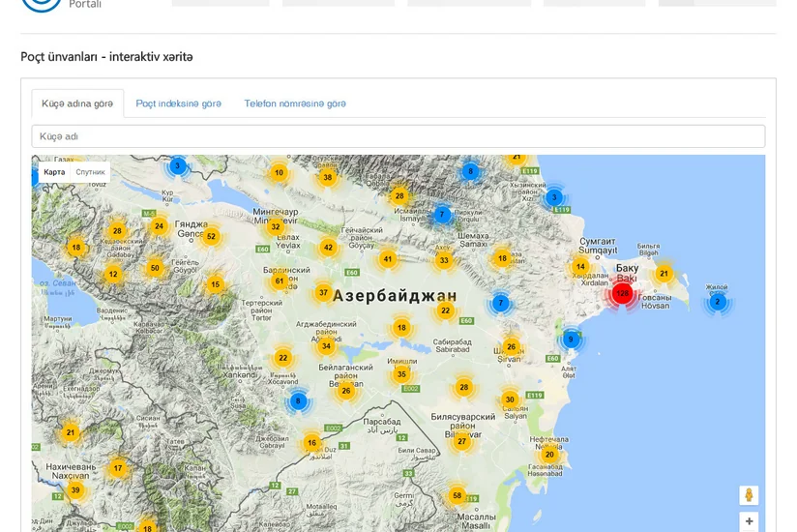Viewport: 797px width, 532px height.
Task: Open the red 128 cluster at Baku
Action: (x=622, y=294)
